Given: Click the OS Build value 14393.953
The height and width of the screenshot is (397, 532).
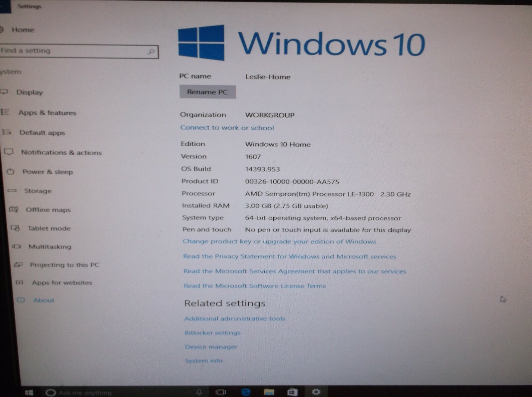Looking at the screenshot, I should click(x=263, y=169).
